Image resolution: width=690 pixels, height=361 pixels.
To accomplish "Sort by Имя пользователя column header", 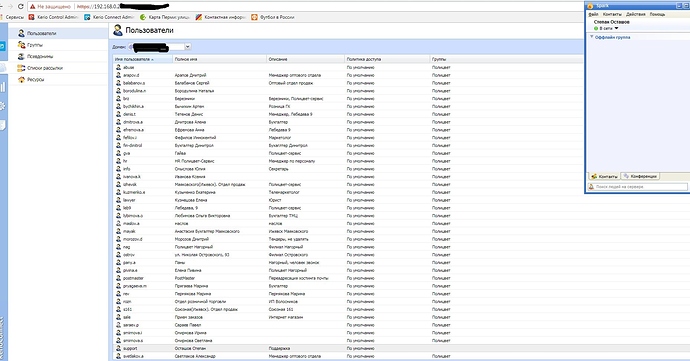I will (x=143, y=59).
